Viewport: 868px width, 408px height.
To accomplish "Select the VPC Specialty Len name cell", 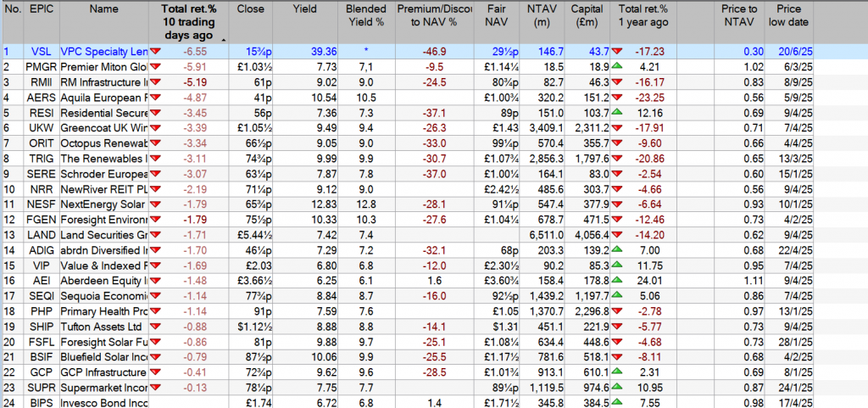I will [x=103, y=52].
